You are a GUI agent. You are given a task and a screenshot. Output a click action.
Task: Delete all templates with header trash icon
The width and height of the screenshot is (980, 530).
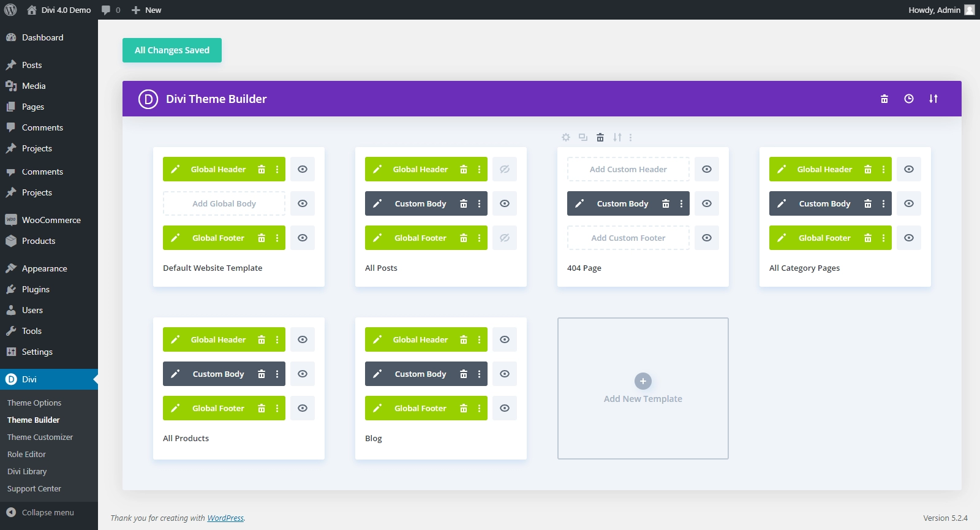point(884,99)
